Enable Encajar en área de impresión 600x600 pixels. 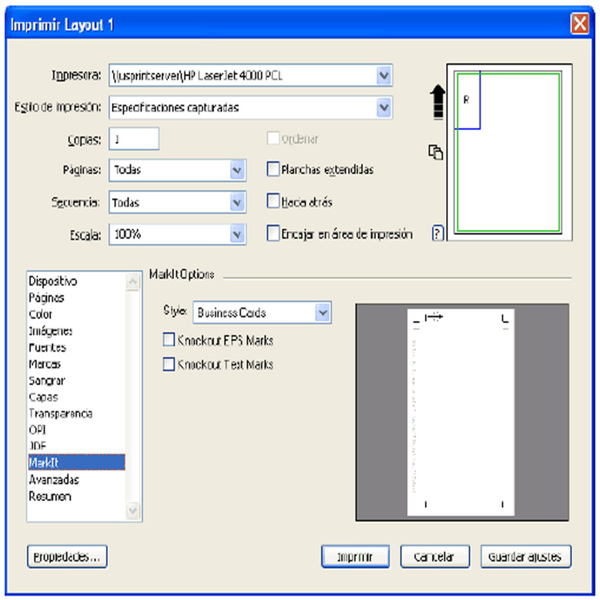[273, 233]
